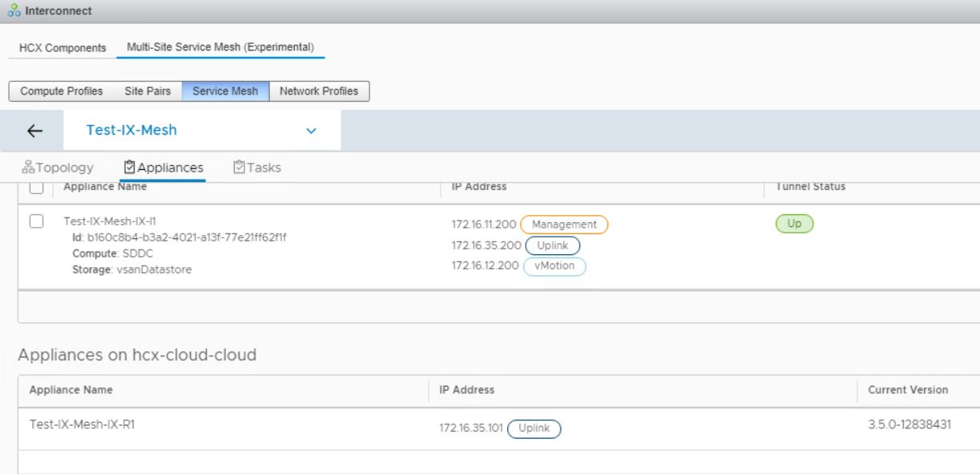Click the orange Management tag

pos(564,225)
